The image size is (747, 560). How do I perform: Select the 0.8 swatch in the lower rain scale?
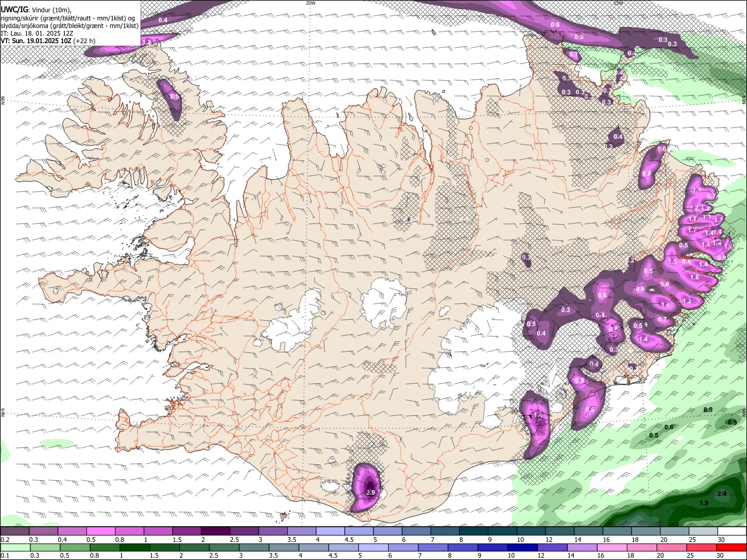point(104,547)
